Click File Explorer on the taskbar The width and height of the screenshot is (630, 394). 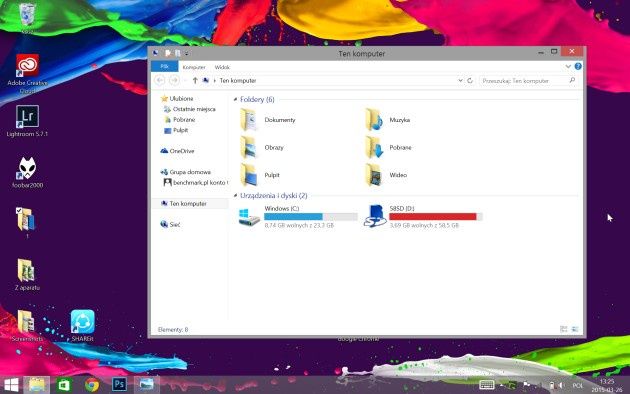[37, 385]
